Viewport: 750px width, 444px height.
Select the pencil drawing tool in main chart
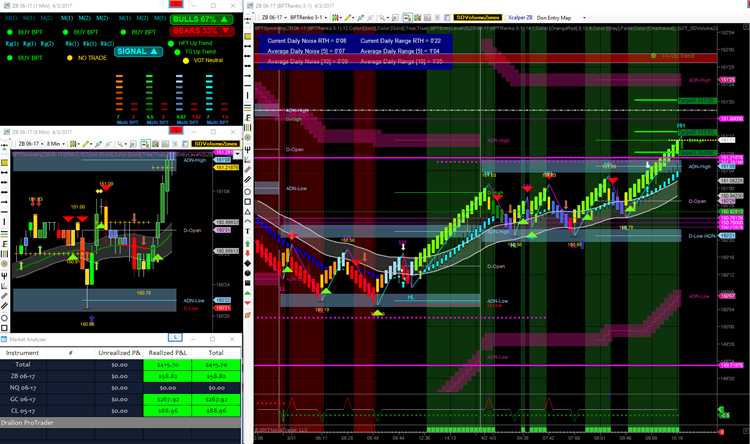(349, 17)
